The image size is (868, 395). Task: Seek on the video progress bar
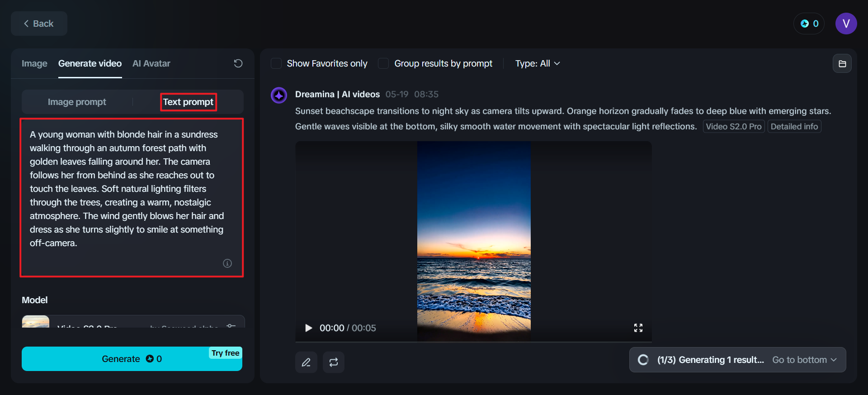tap(473, 342)
